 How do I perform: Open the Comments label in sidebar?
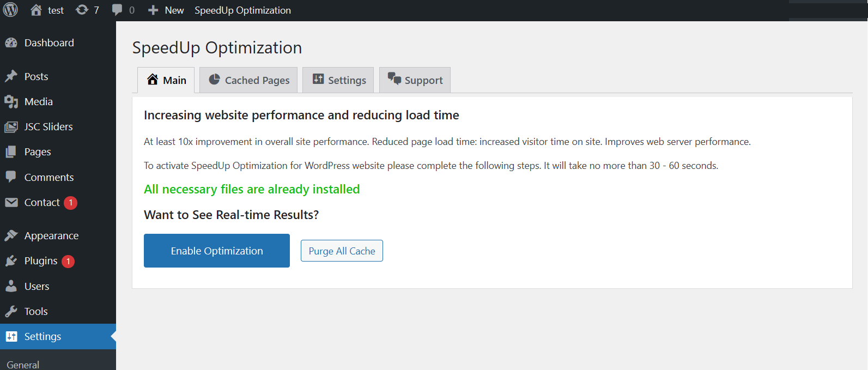pyautogui.click(x=49, y=178)
